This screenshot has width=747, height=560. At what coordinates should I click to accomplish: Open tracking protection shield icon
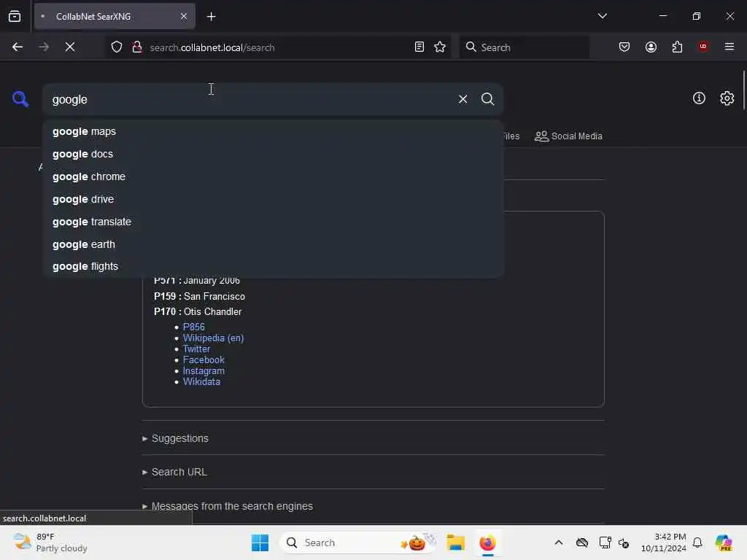(x=117, y=47)
